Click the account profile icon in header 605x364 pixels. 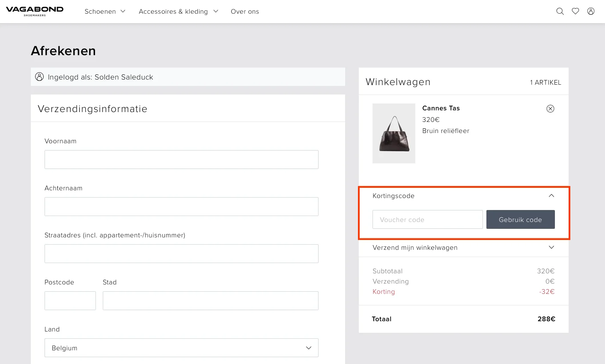coord(591,12)
